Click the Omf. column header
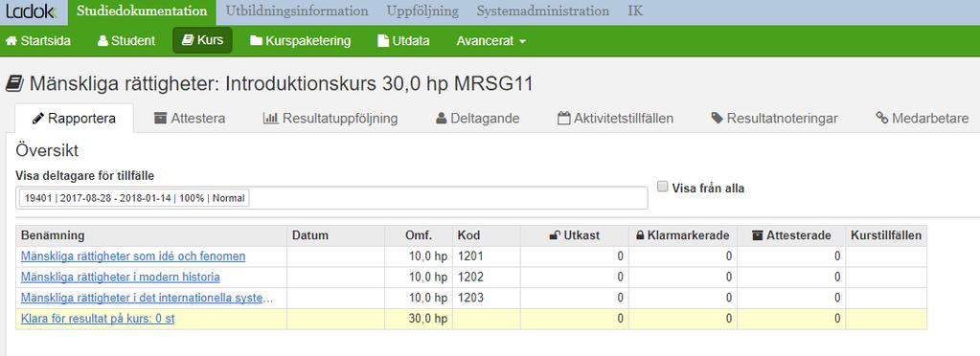Screen dimensions: 980x356 coord(419,235)
